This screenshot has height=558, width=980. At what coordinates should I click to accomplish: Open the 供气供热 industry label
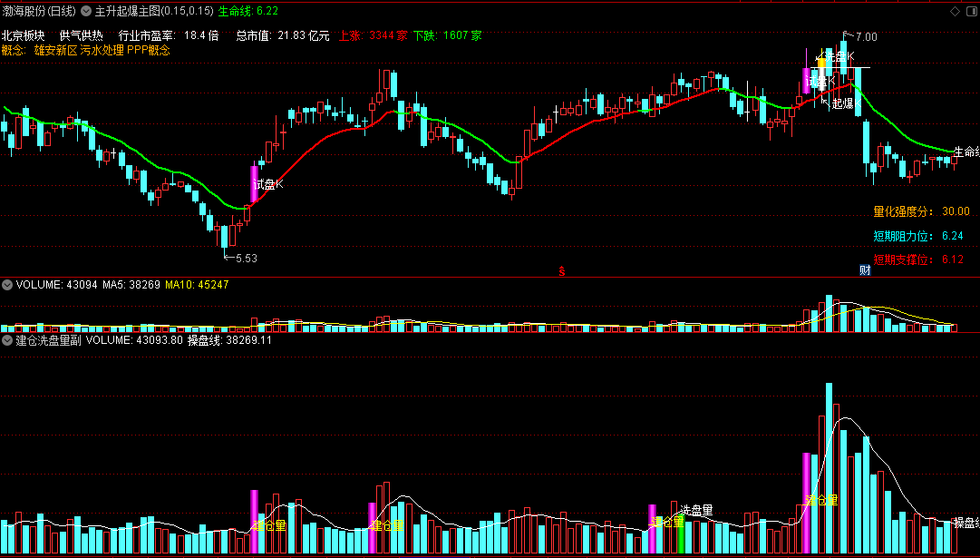click(82, 35)
